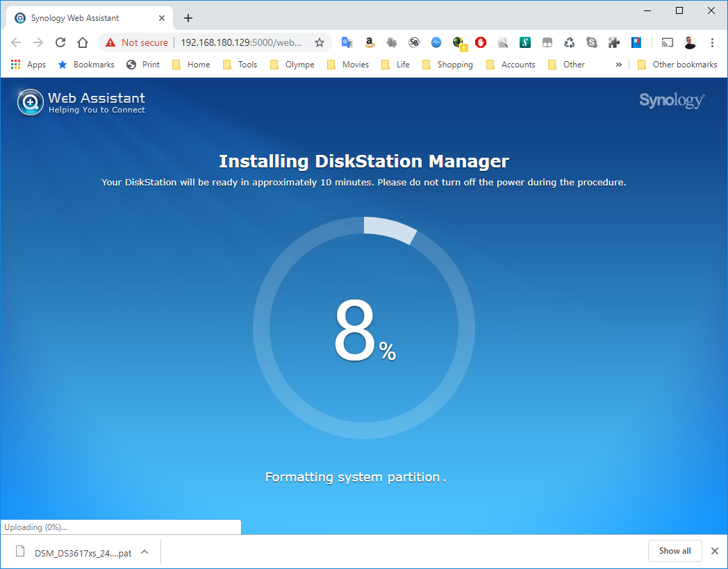Open the Accounts bookmarks folder
Viewport: 728px width, 569px height.
pos(511,65)
